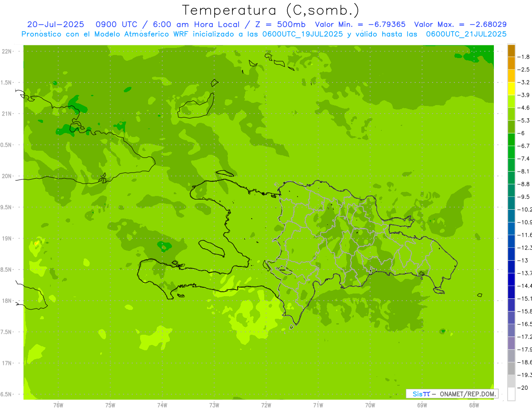Click the '-6.7' legend value
Screen dimensions: 532x411
point(524,146)
